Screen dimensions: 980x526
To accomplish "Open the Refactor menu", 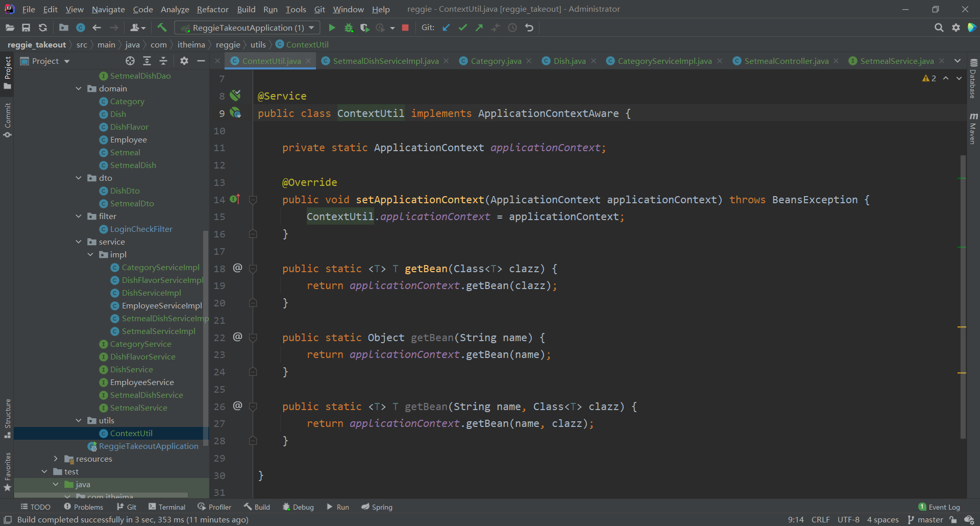I will (x=212, y=9).
